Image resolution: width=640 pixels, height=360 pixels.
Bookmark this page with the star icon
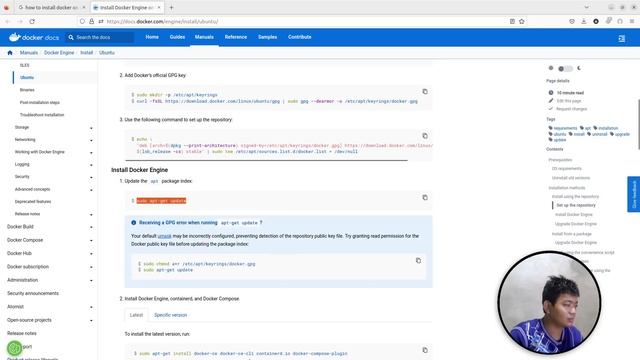tap(522, 21)
